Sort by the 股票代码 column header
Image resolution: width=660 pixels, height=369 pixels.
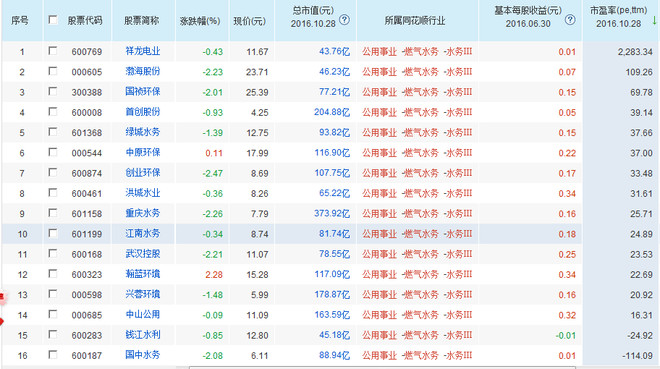85,20
